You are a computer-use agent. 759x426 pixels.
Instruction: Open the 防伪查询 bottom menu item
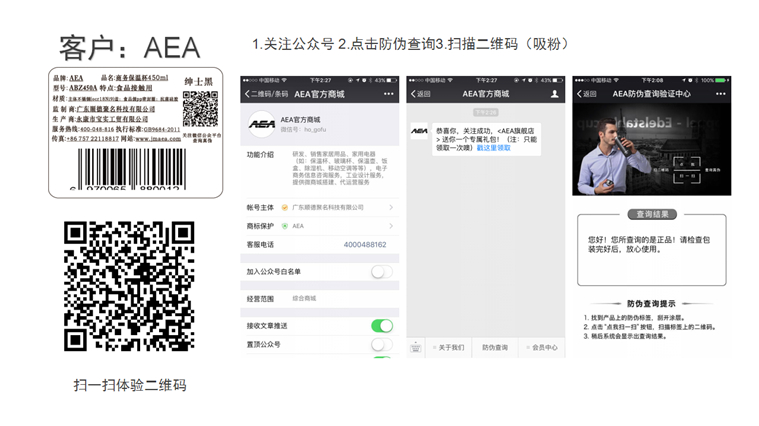(x=495, y=348)
